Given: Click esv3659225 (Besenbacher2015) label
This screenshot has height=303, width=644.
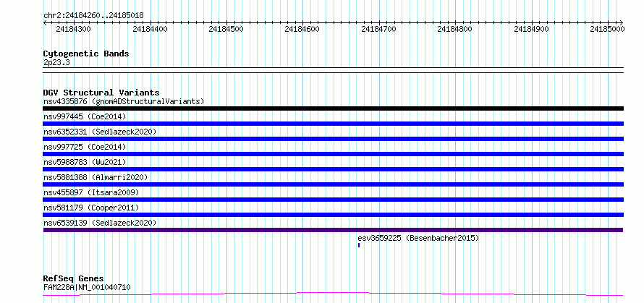Looking at the screenshot, I should tap(418, 238).
